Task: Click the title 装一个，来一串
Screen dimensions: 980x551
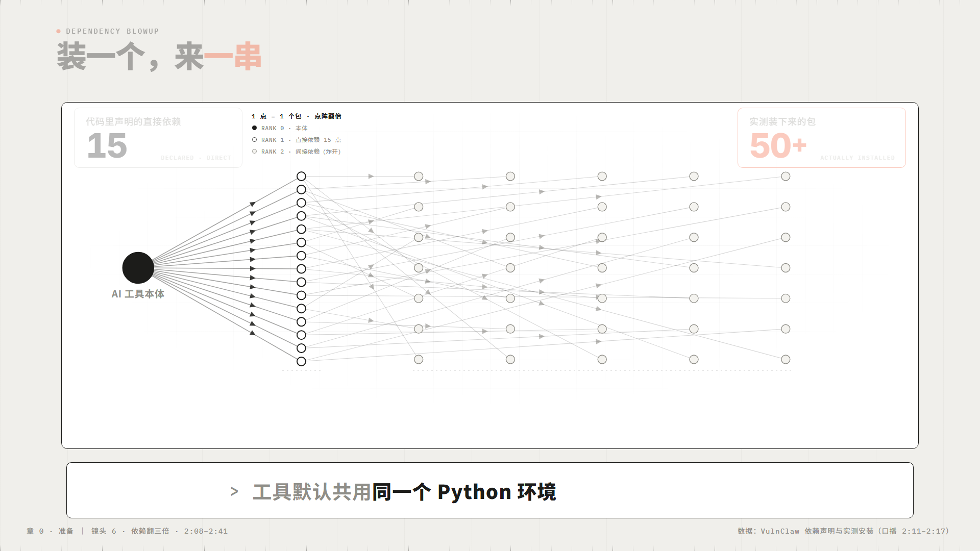Action: 159,57
